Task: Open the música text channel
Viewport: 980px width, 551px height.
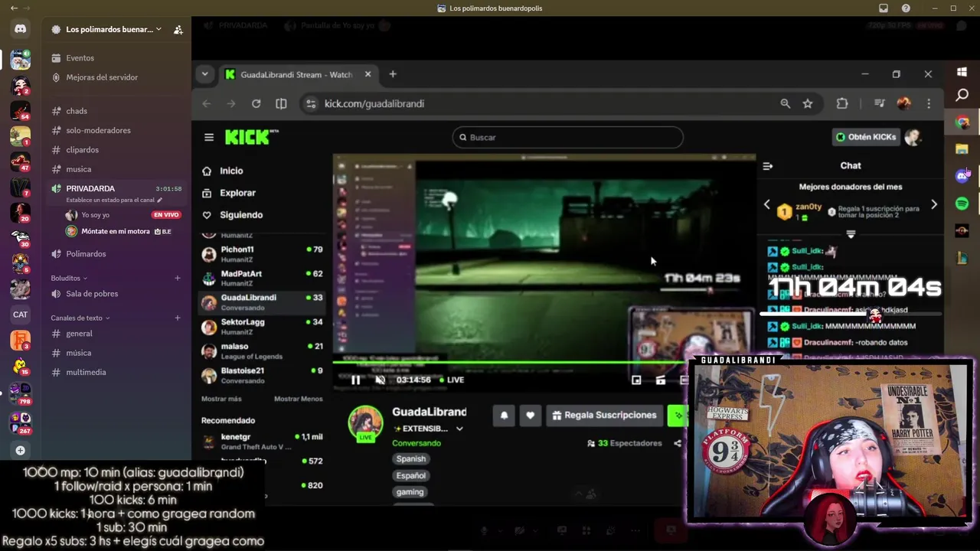Action: pyautogui.click(x=78, y=353)
